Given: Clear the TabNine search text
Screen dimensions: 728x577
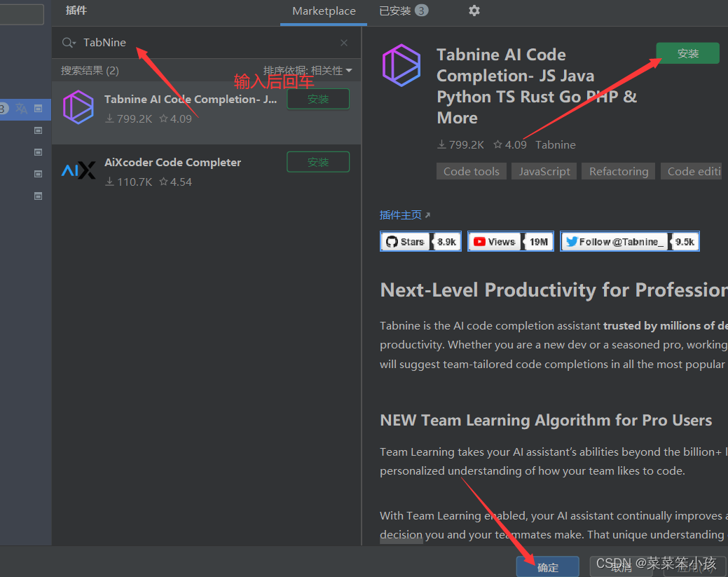Looking at the screenshot, I should tap(343, 43).
